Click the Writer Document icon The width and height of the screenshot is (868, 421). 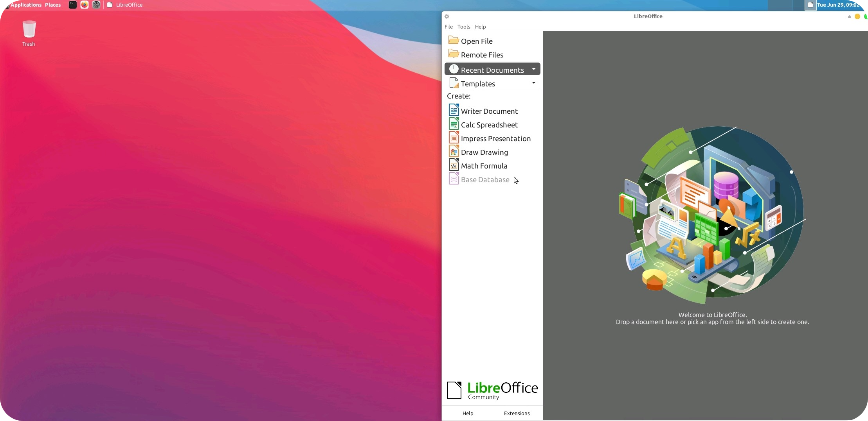coord(454,110)
